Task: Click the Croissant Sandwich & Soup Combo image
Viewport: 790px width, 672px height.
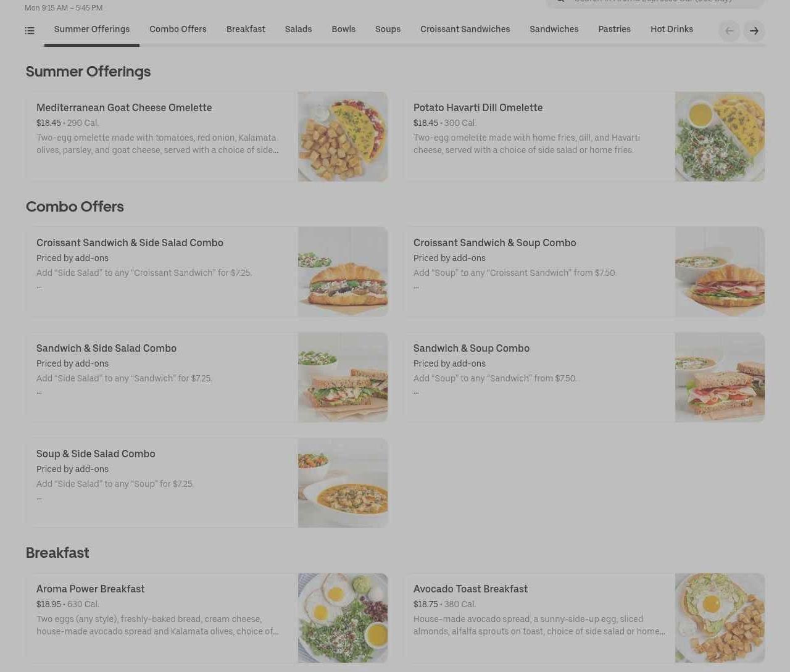Action: coord(720,272)
